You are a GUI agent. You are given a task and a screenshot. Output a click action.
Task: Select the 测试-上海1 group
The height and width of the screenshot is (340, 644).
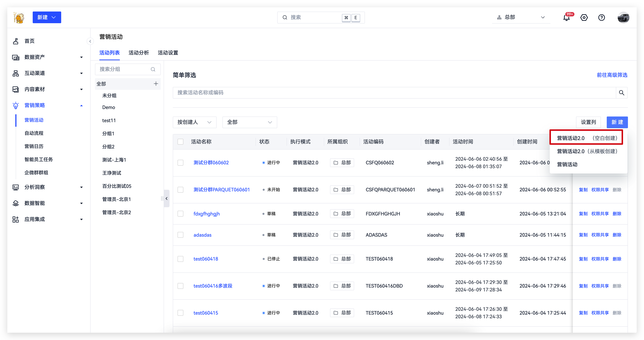(x=114, y=160)
